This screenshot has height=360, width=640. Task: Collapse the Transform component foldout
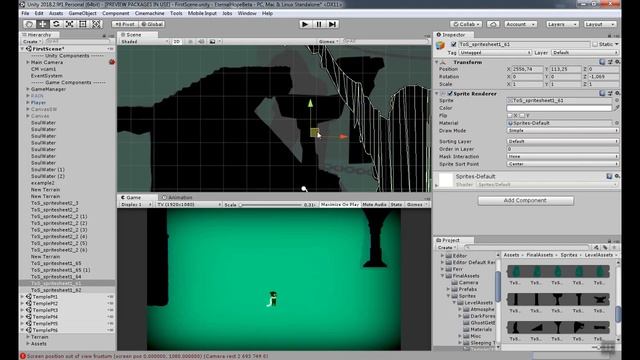coord(436,62)
